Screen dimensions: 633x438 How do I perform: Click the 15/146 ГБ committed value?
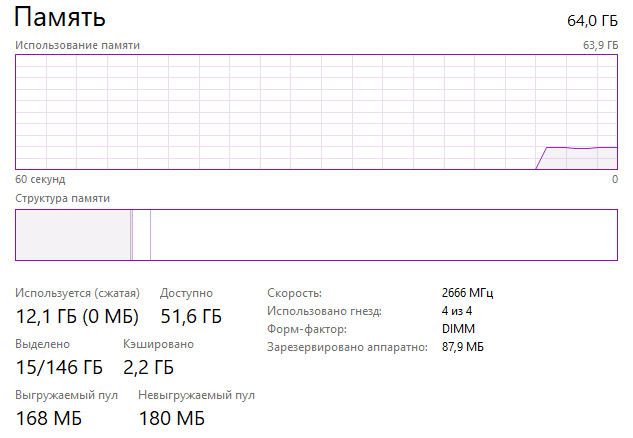point(58,367)
